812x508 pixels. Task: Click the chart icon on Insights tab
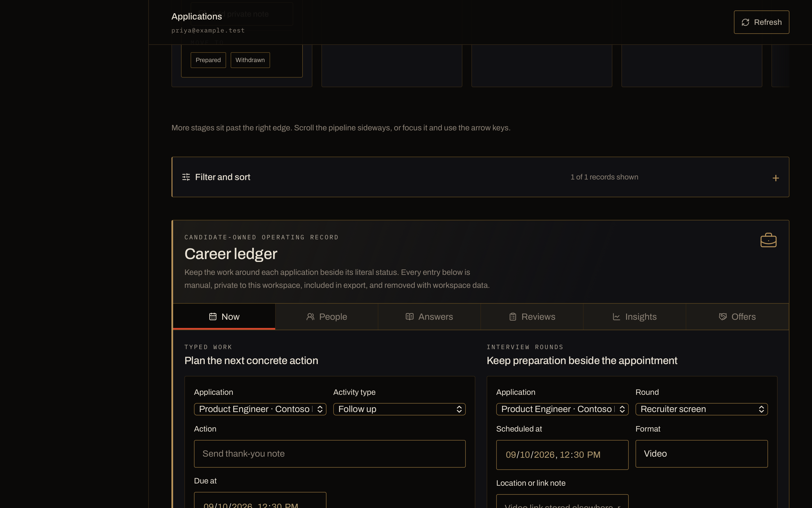[616, 316]
